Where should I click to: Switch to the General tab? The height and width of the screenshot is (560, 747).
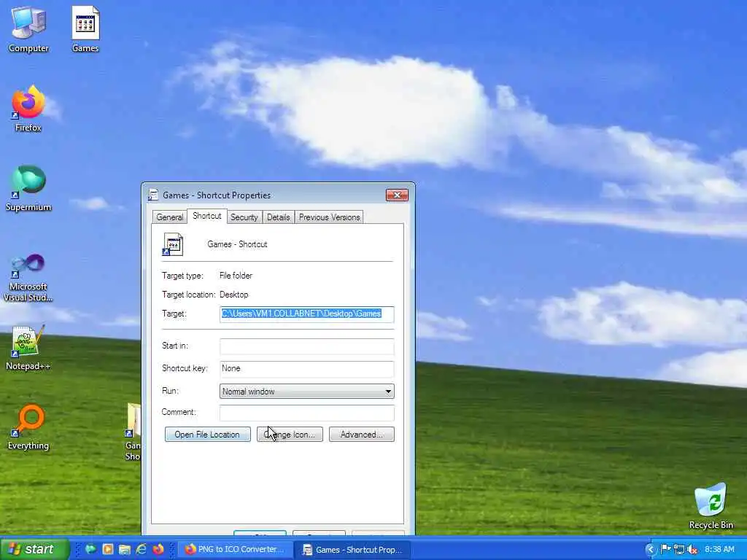[x=169, y=217]
